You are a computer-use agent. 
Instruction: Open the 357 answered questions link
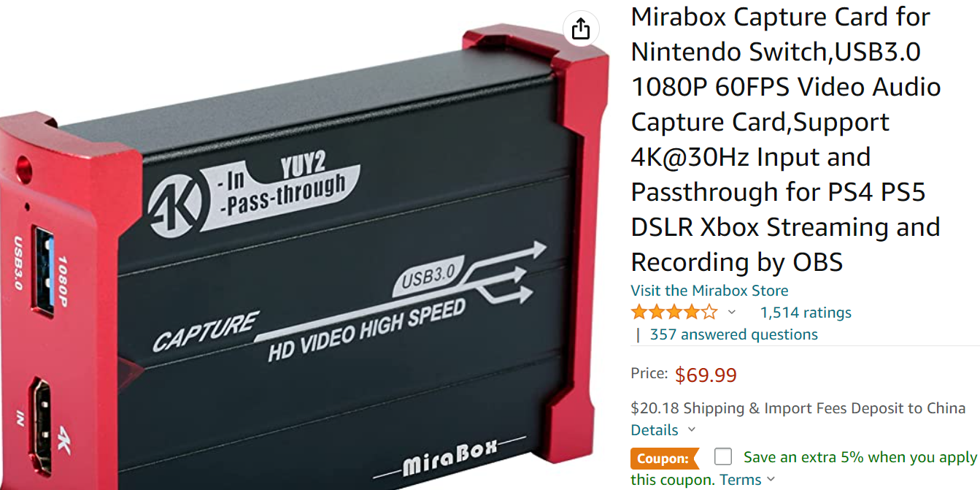(x=734, y=334)
